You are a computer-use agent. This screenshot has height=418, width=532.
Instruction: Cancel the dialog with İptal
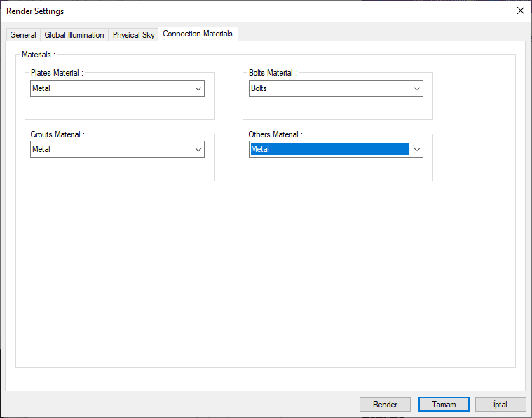tap(500, 405)
